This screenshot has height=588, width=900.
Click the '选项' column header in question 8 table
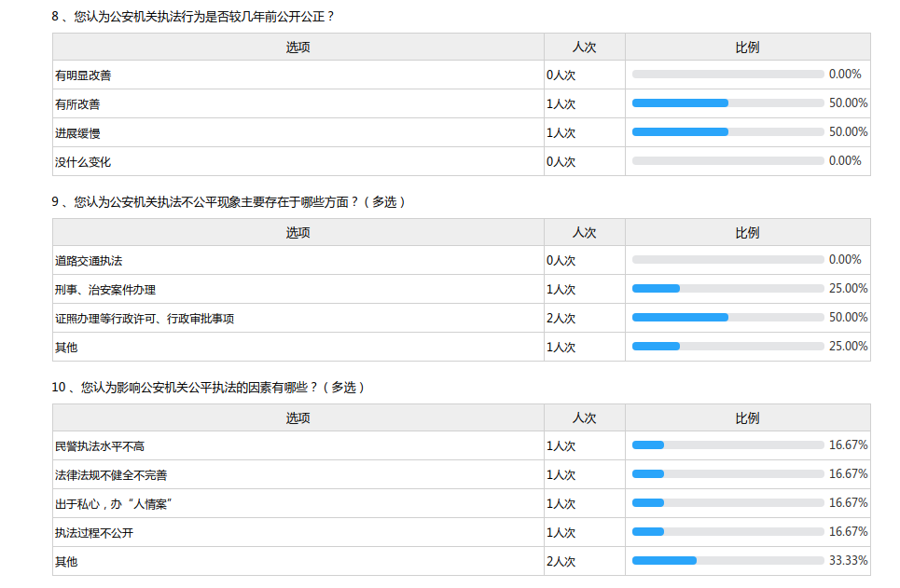pyautogui.click(x=298, y=48)
